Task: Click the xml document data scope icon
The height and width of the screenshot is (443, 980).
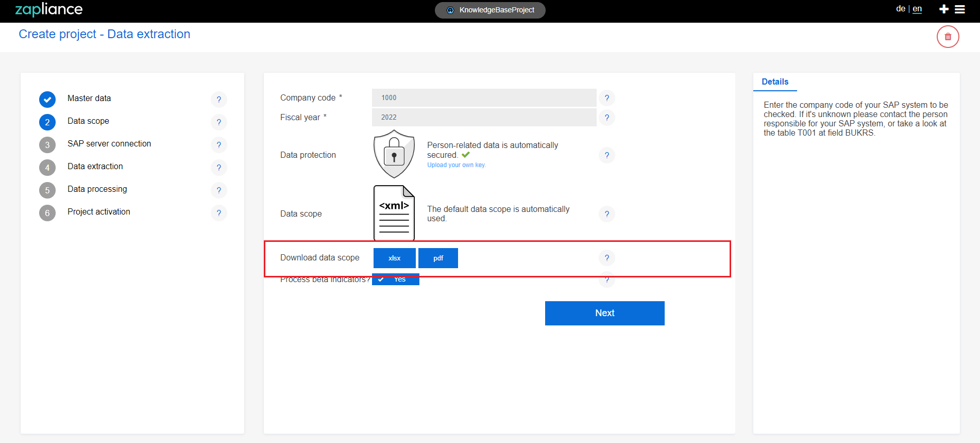Action: tap(394, 212)
